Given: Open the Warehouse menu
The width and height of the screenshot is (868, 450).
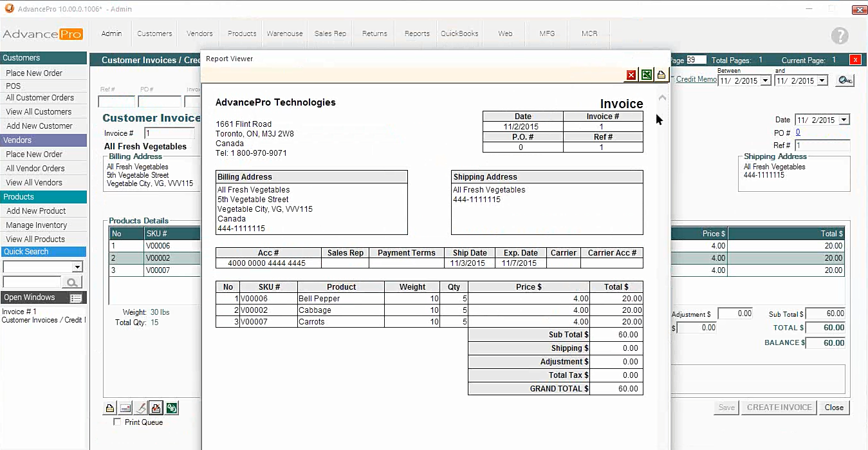Looking at the screenshot, I should 284,33.
